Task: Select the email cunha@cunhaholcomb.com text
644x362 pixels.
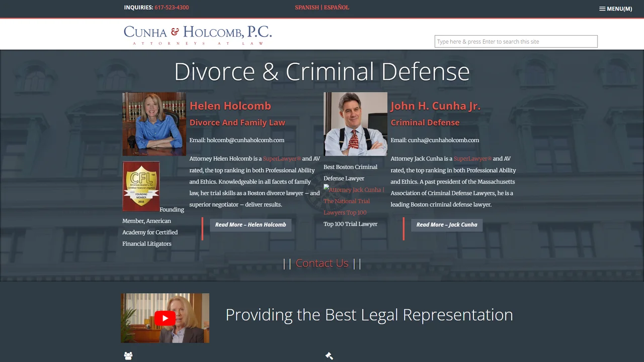Action: point(443,140)
